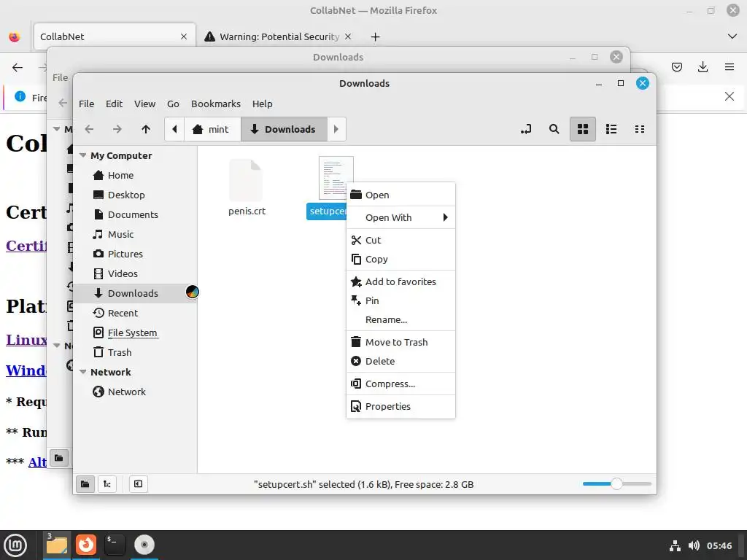Image resolution: width=747 pixels, height=560 pixels.
Task: Switch to compact view
Action: coord(640,129)
